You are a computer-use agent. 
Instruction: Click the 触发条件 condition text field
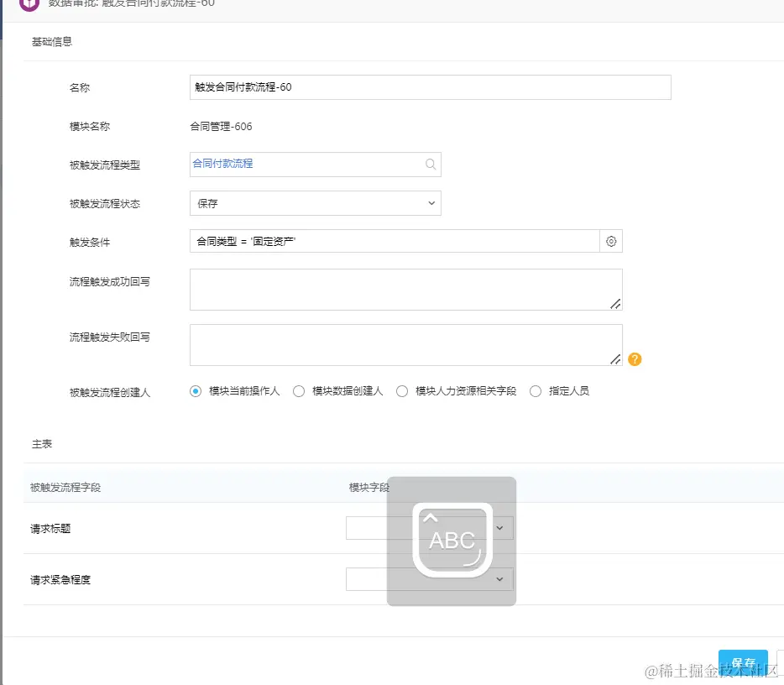coord(395,242)
